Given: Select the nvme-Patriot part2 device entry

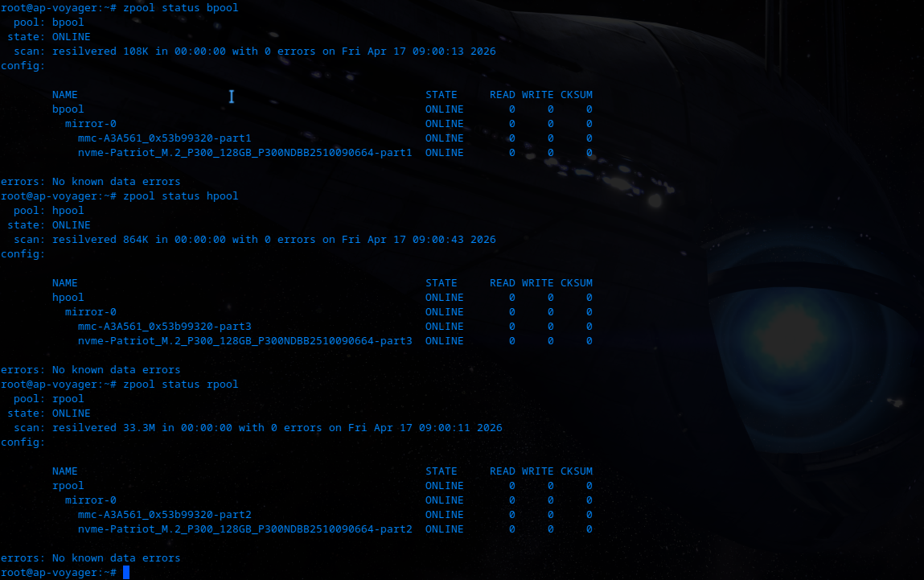Looking at the screenshot, I should [x=244, y=529].
